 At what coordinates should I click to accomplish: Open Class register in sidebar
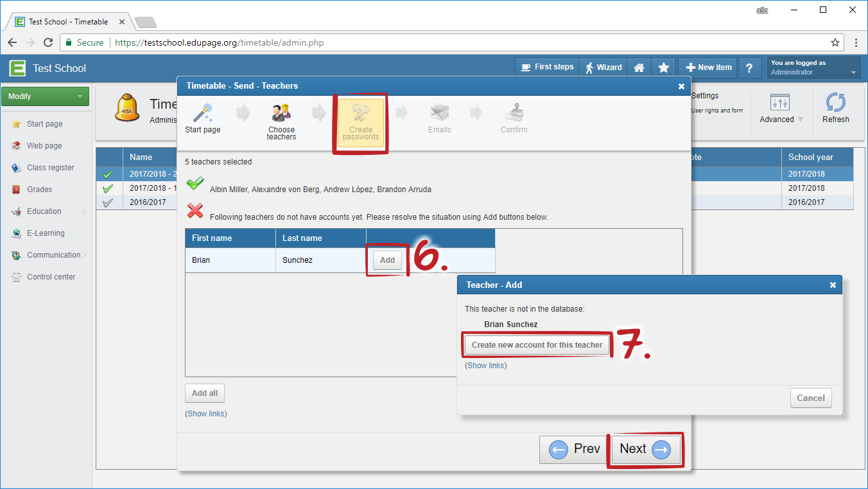[50, 168]
